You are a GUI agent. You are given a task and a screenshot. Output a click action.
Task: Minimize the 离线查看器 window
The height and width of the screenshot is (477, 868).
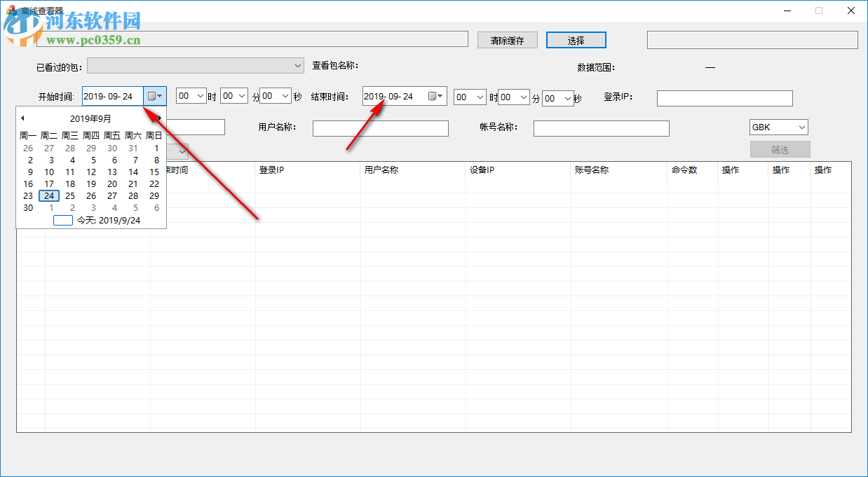[x=787, y=11]
